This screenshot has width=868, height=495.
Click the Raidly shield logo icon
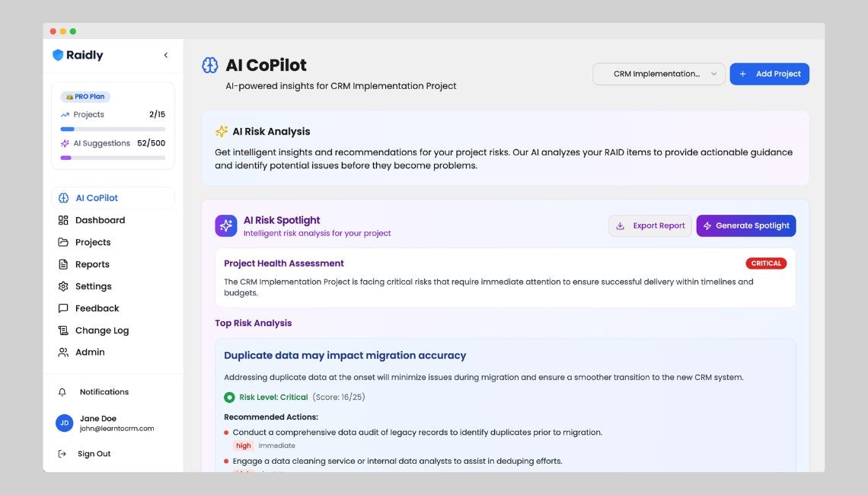point(58,55)
